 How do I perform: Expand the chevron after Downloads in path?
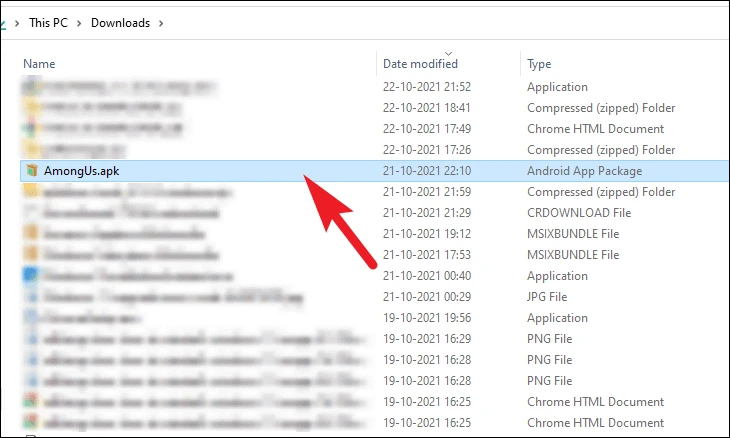click(161, 23)
